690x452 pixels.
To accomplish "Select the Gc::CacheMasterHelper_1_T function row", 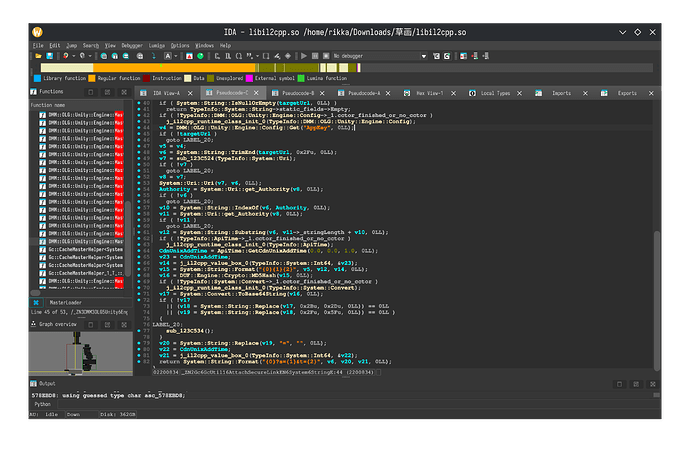I will coord(81,273).
